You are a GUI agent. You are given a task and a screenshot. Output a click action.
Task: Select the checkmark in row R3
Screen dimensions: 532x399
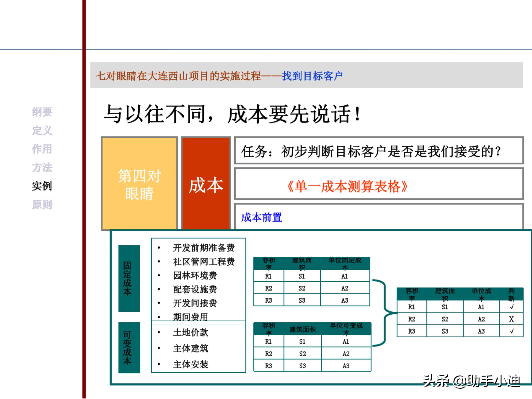tap(513, 331)
